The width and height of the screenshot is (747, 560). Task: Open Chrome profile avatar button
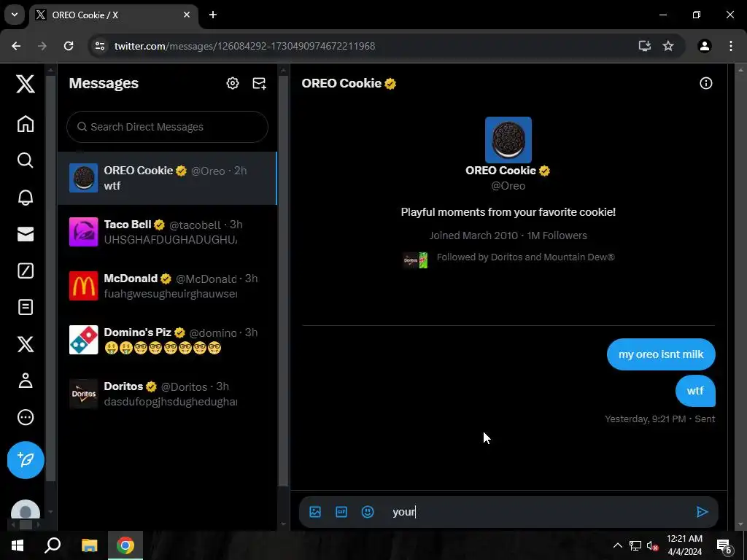tap(705, 46)
